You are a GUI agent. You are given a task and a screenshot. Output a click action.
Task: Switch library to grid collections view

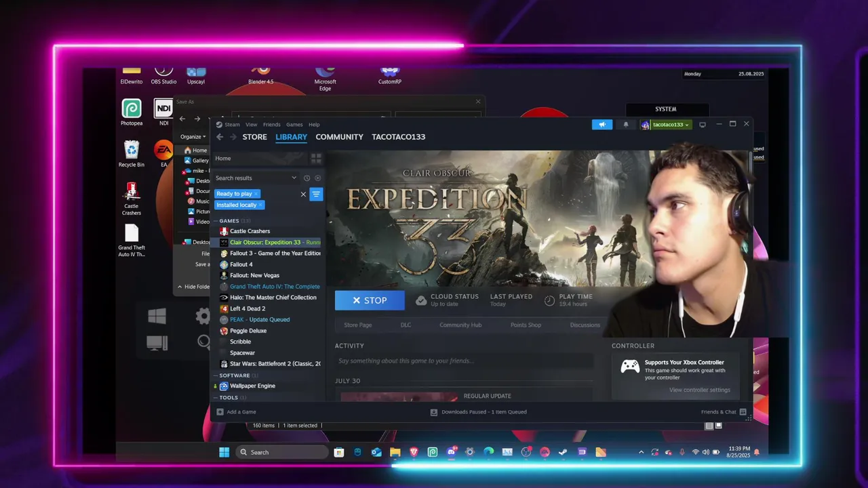pos(316,159)
